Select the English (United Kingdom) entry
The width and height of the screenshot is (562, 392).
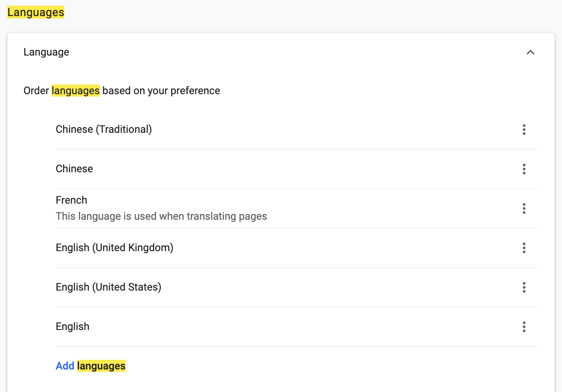pos(115,248)
